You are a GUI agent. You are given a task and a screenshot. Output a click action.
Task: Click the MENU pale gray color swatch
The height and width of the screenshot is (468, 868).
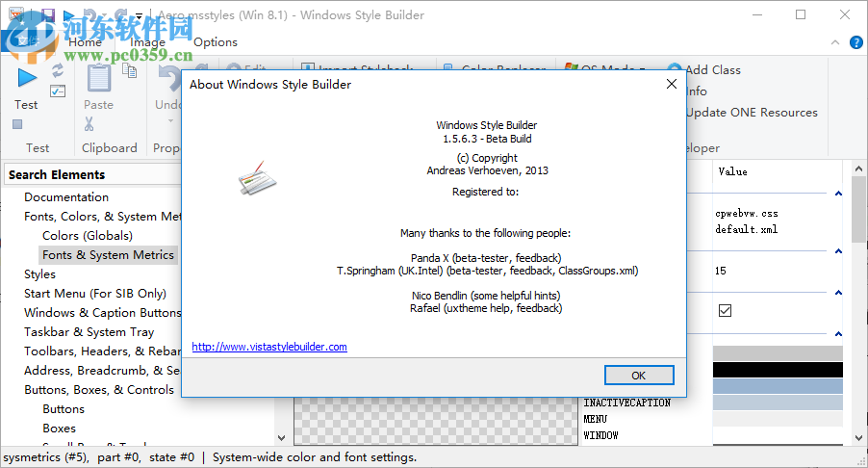click(778, 419)
